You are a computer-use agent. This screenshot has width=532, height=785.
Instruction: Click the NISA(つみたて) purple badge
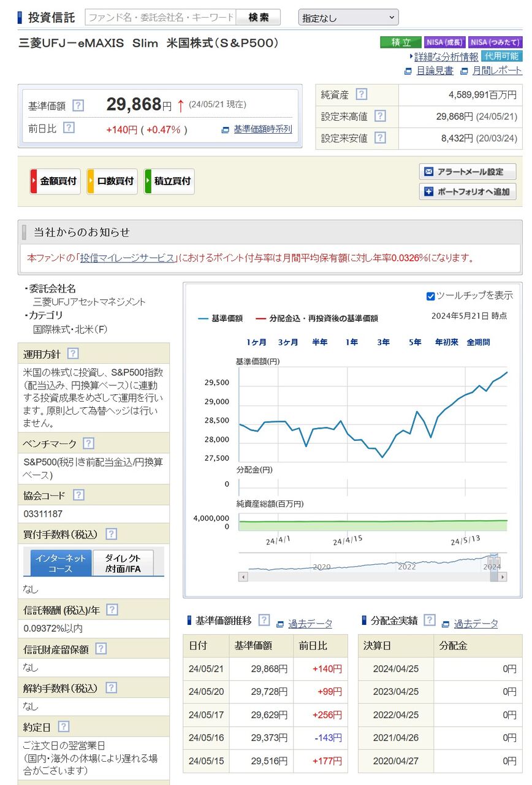point(495,42)
